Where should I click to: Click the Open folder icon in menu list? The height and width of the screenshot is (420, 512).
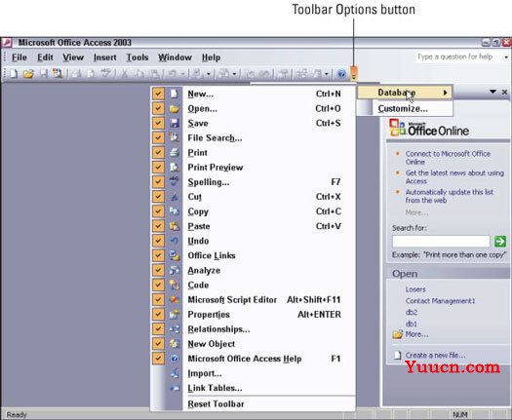[175, 109]
